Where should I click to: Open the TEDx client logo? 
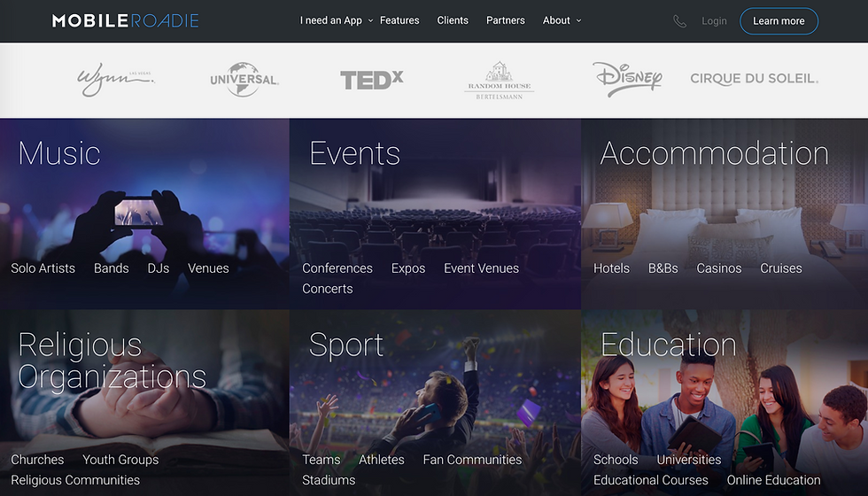tap(371, 80)
